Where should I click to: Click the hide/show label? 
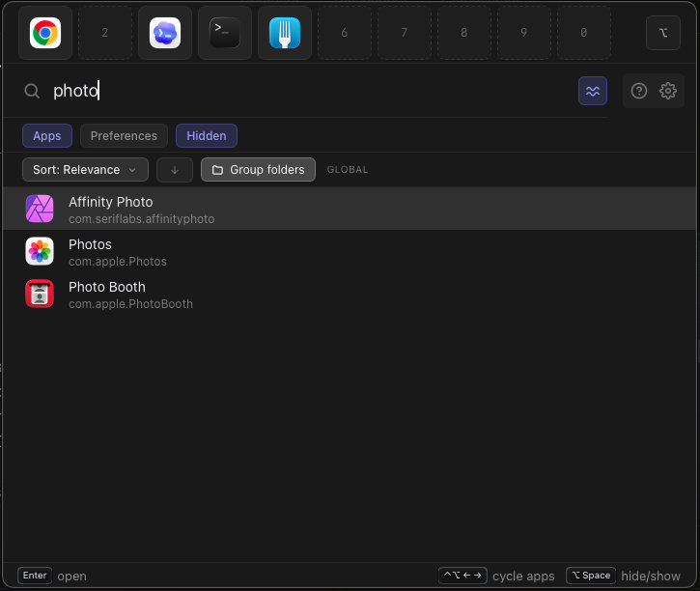pos(651,577)
